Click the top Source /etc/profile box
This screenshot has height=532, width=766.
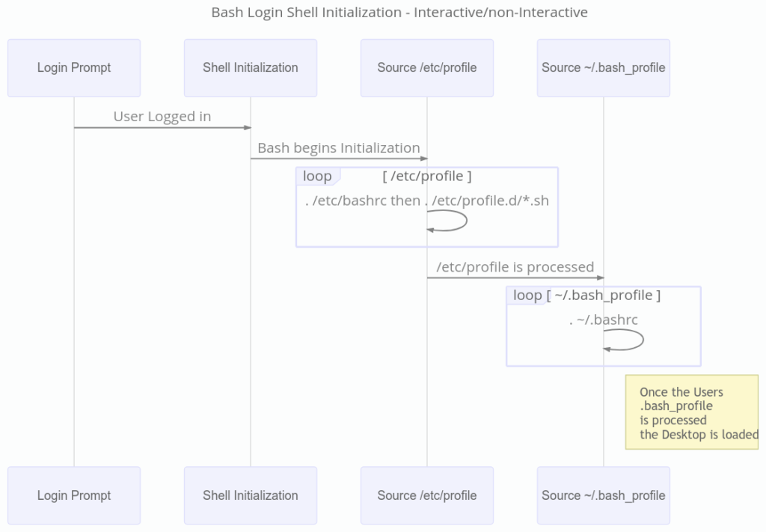click(427, 68)
